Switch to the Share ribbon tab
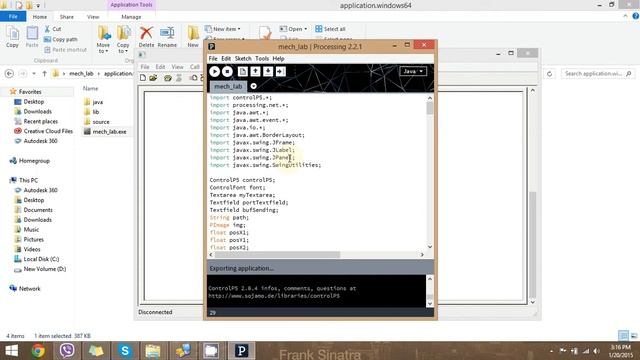The image size is (640, 360). pos(67,17)
